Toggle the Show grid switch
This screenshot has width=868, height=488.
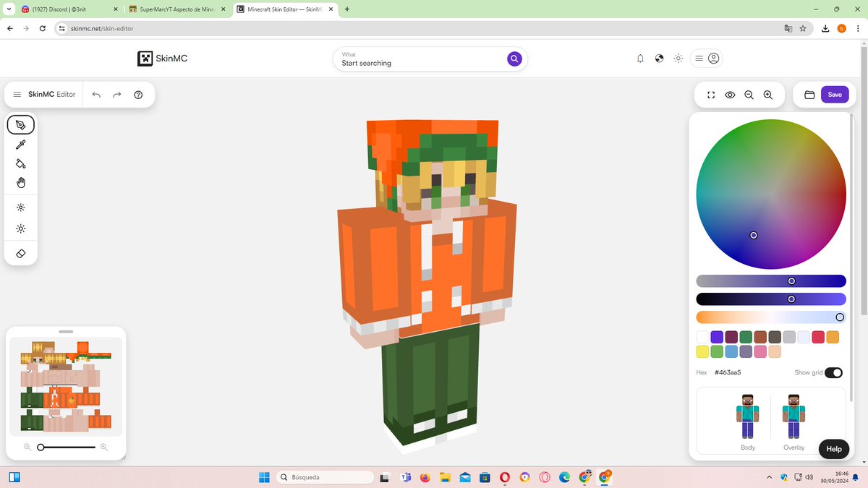click(833, 372)
